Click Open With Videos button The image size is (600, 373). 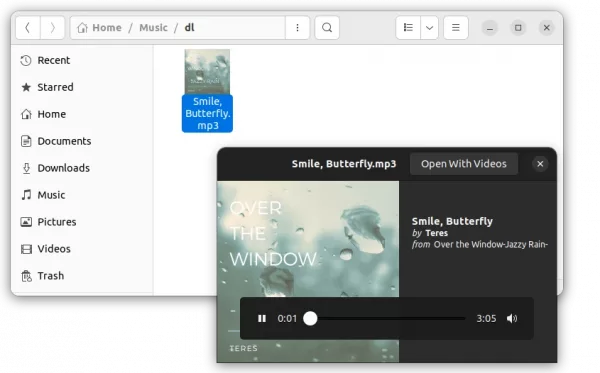[x=464, y=164]
